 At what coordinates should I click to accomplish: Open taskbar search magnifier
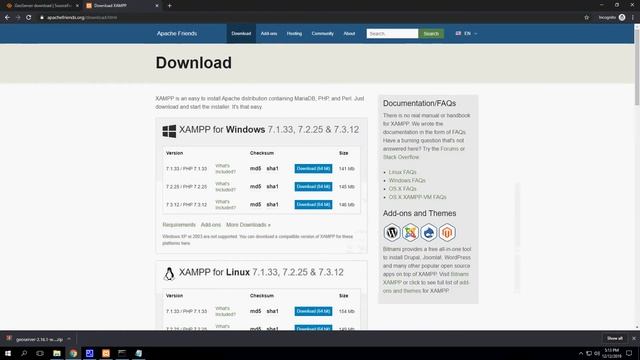(x=24, y=353)
